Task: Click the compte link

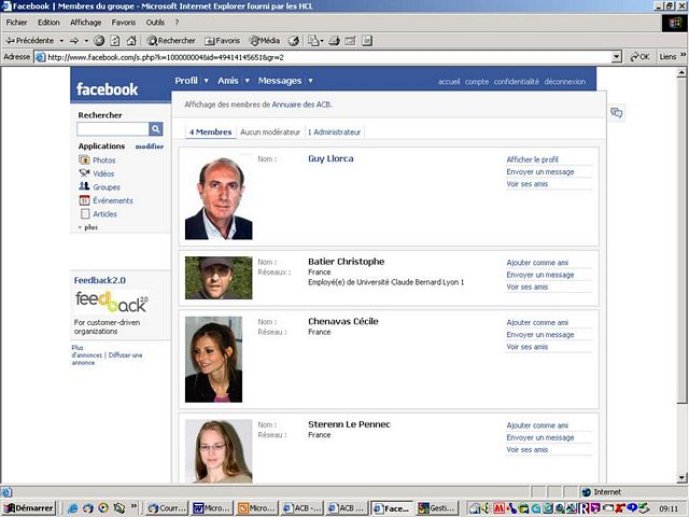Action: click(477, 82)
